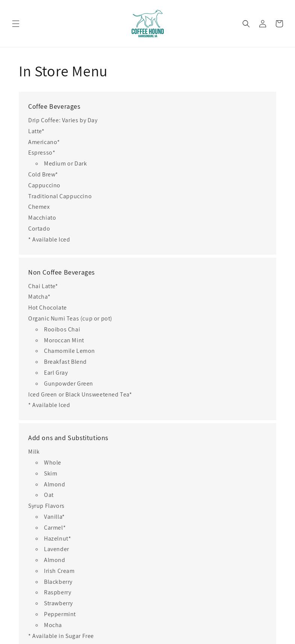Click the Traditional Cappuccino item
The width and height of the screenshot is (295, 644).
pyautogui.click(x=60, y=196)
